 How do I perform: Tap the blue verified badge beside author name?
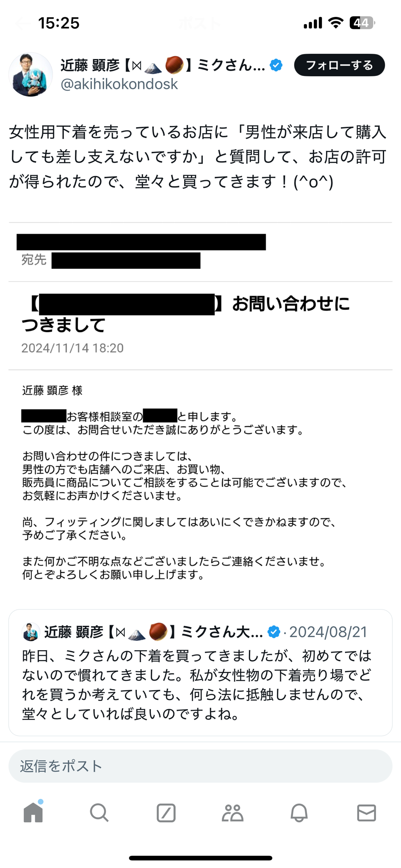pyautogui.click(x=276, y=65)
